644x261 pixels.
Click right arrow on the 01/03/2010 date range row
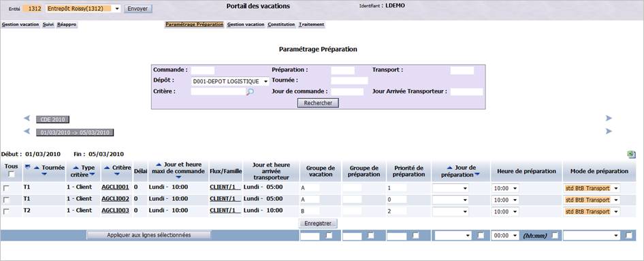pyautogui.click(x=609, y=132)
